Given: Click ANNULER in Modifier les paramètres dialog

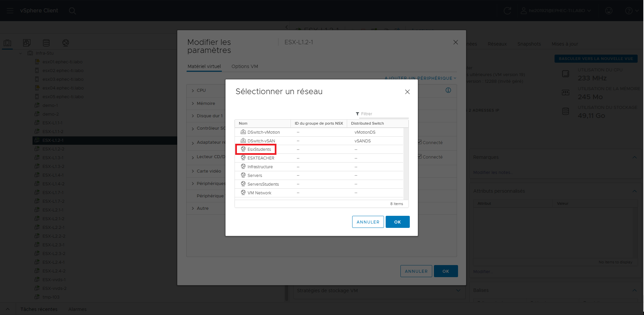Looking at the screenshot, I should (x=416, y=271).
